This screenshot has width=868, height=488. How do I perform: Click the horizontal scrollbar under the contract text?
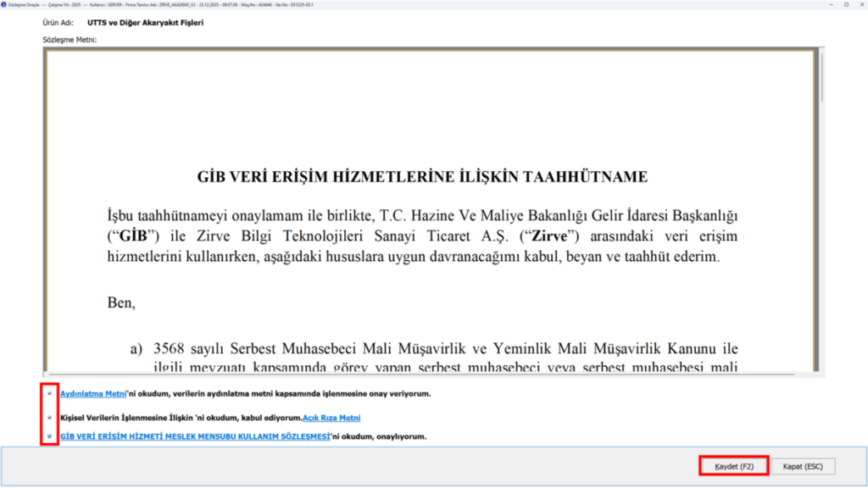pos(420,374)
